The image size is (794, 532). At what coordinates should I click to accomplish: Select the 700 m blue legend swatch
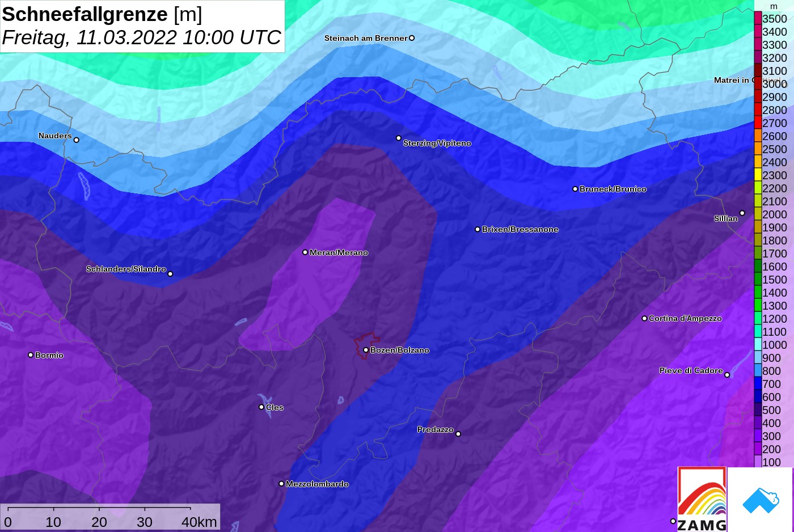pos(758,384)
